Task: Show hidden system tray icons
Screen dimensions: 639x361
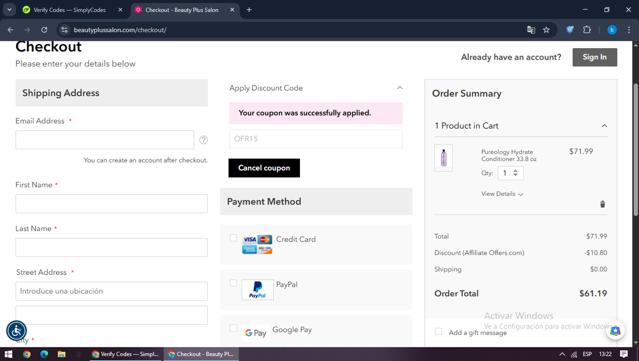Action: [x=562, y=354]
